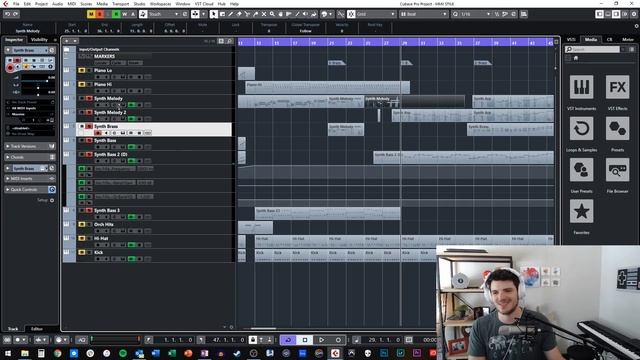Toggle left zone visibility button
The height and width of the screenshot is (360, 640).
point(599,14)
